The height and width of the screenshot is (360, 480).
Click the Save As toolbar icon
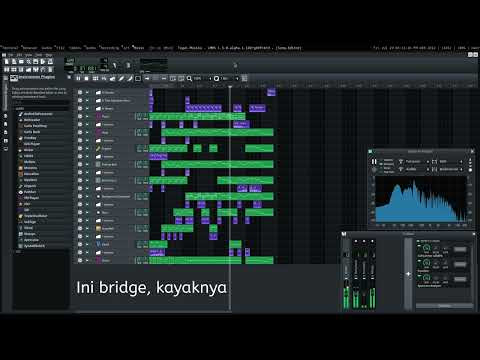tap(43, 62)
